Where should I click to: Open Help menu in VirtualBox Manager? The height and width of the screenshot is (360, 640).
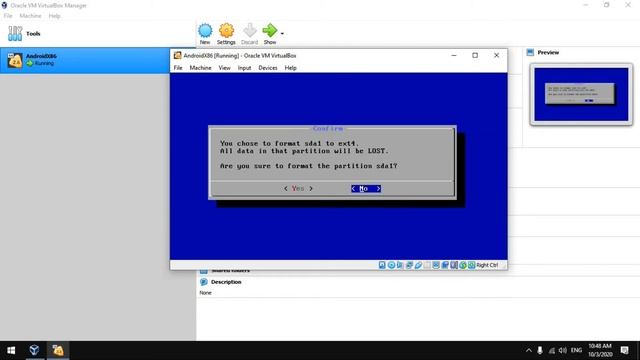[x=54, y=16]
